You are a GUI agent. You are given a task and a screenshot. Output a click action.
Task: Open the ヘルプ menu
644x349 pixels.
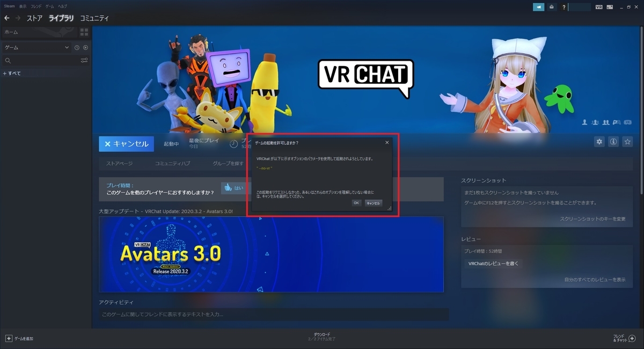click(x=62, y=5)
